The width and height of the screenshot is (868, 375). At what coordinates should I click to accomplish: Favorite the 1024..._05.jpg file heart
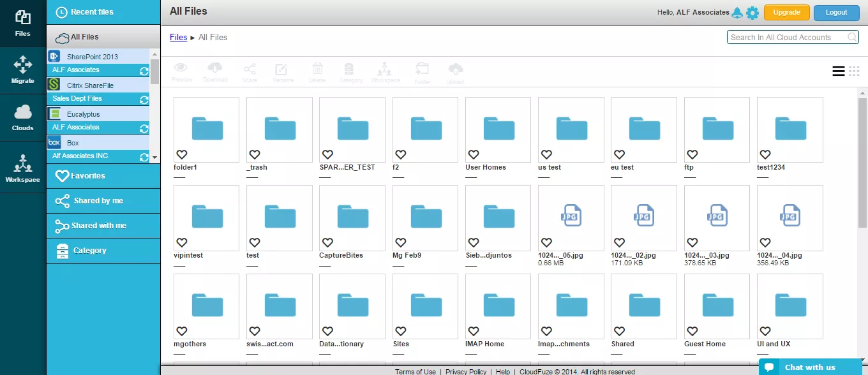pos(546,242)
